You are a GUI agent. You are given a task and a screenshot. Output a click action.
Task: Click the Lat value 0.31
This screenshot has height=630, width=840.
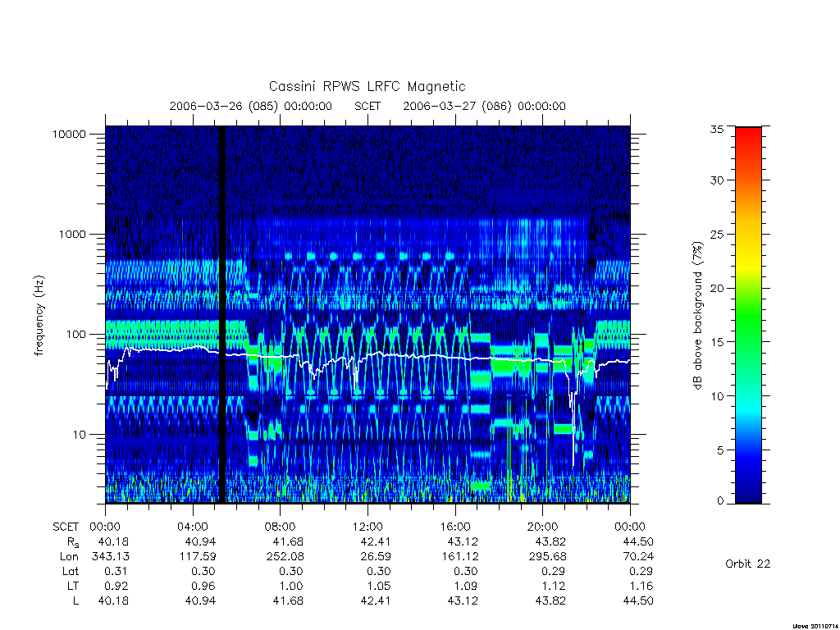(x=116, y=572)
